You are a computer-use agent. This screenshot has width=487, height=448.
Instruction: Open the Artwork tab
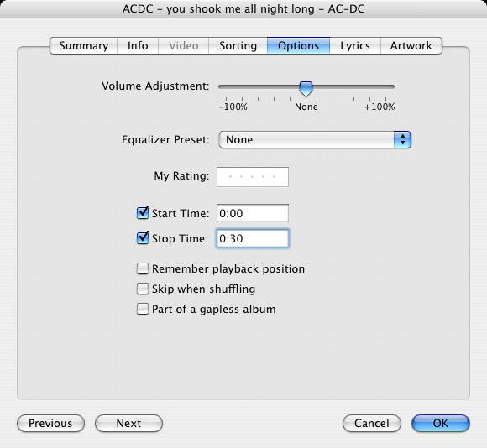(411, 45)
